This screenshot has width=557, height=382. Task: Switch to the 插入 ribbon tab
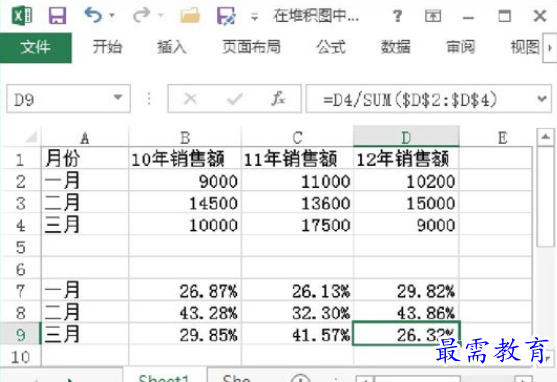(x=172, y=47)
